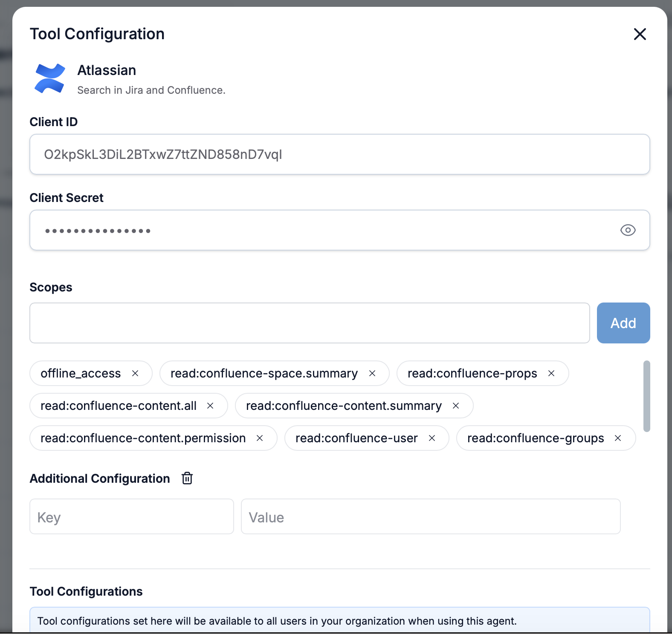Click the Atlassian Confluence logo icon
Screen dimensions: 672x634
pos(50,78)
